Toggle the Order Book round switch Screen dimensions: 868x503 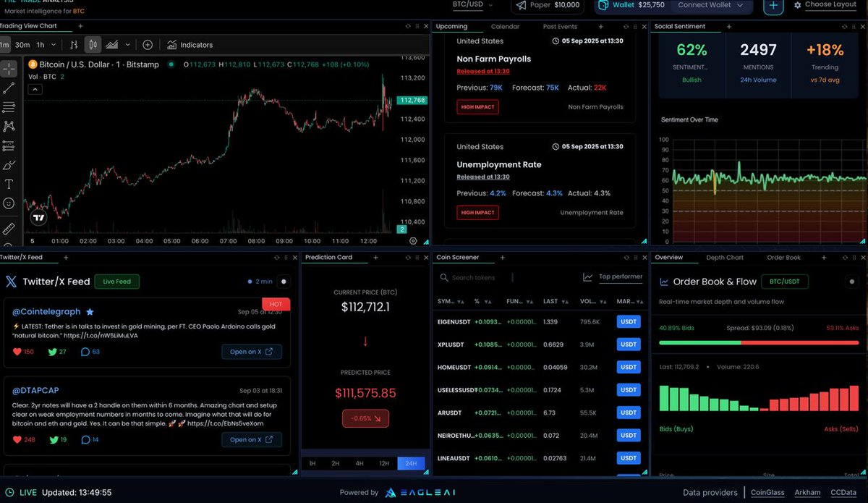tap(852, 282)
